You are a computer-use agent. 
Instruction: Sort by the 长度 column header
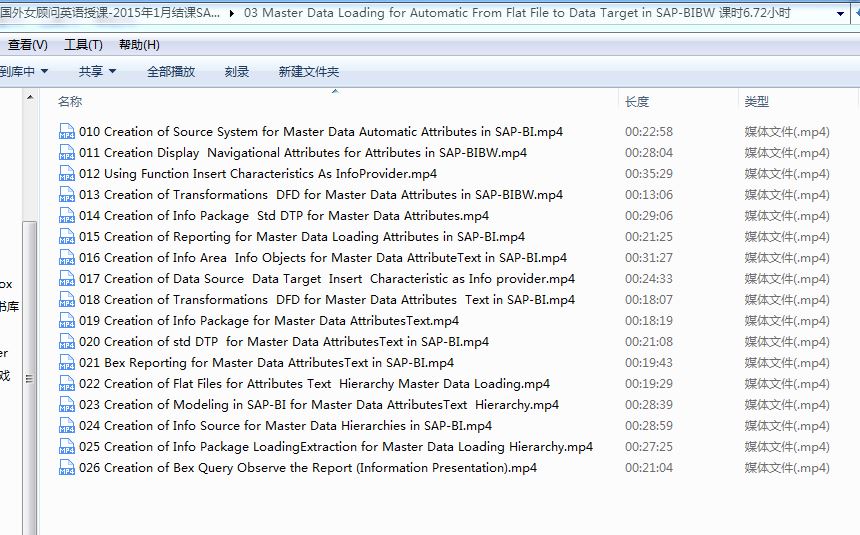pos(637,102)
